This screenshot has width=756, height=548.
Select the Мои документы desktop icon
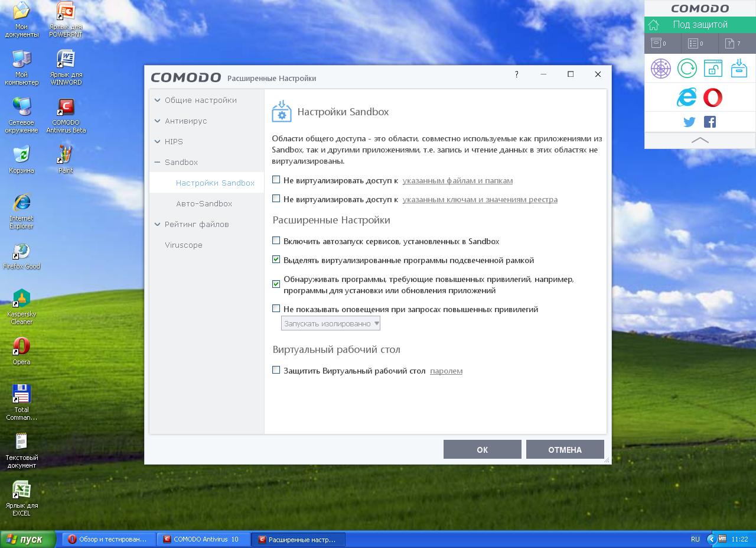[x=22, y=20]
